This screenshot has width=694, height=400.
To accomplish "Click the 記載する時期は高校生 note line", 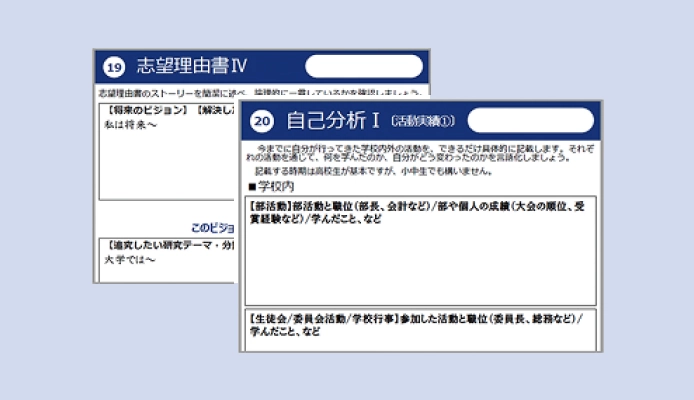I will [x=374, y=171].
